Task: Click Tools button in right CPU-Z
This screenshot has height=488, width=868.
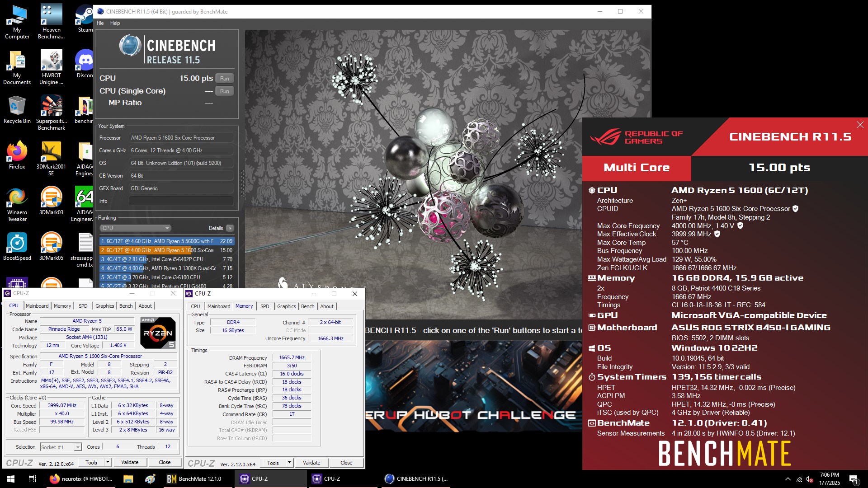Action: tap(273, 463)
